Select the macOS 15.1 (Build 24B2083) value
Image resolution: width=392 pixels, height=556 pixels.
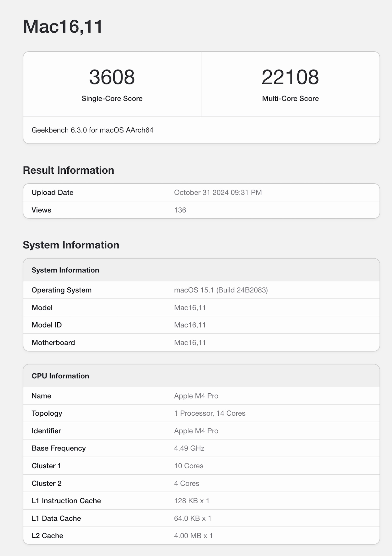pyautogui.click(x=221, y=290)
